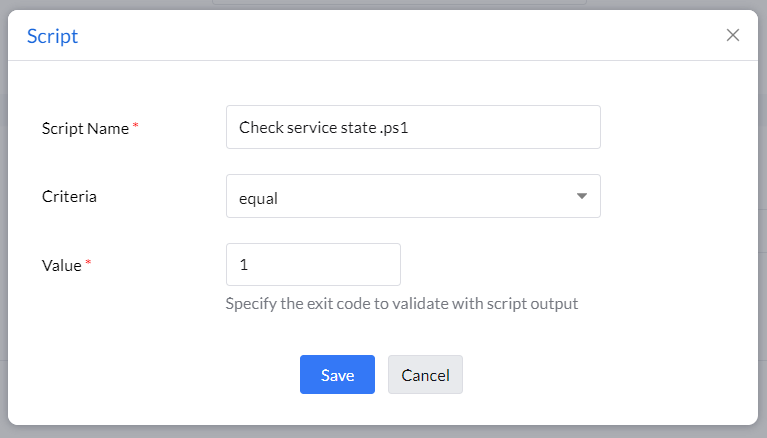Click the Criteria dropdown arrow

(582, 196)
